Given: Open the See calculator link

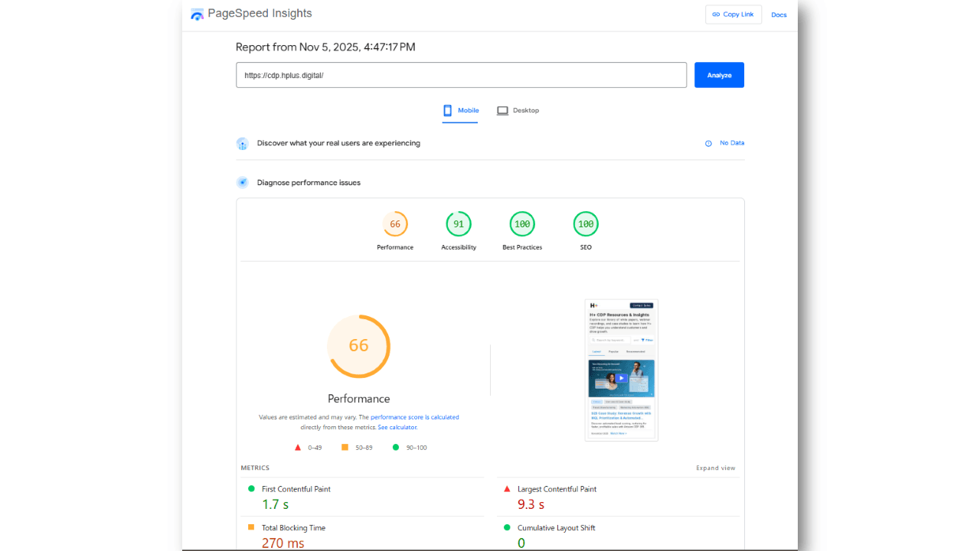Looking at the screenshot, I should (397, 427).
